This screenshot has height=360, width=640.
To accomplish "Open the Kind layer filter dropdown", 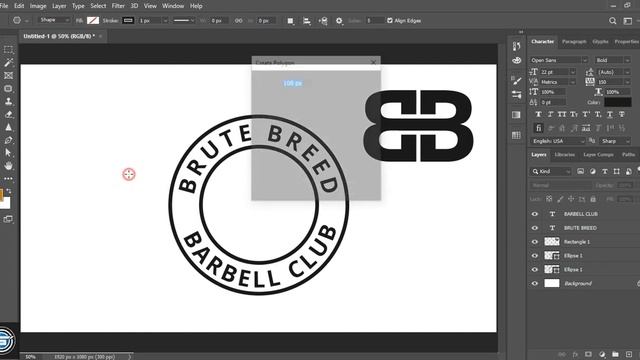I will click(551, 171).
